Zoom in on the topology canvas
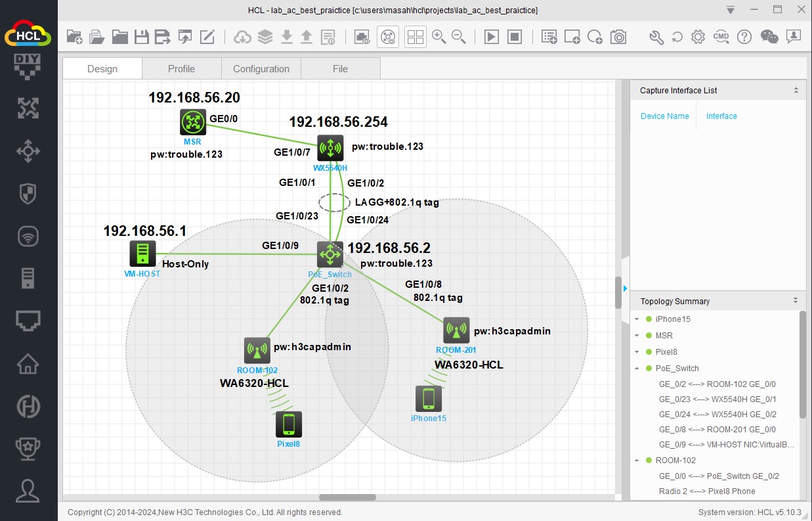 [439, 37]
